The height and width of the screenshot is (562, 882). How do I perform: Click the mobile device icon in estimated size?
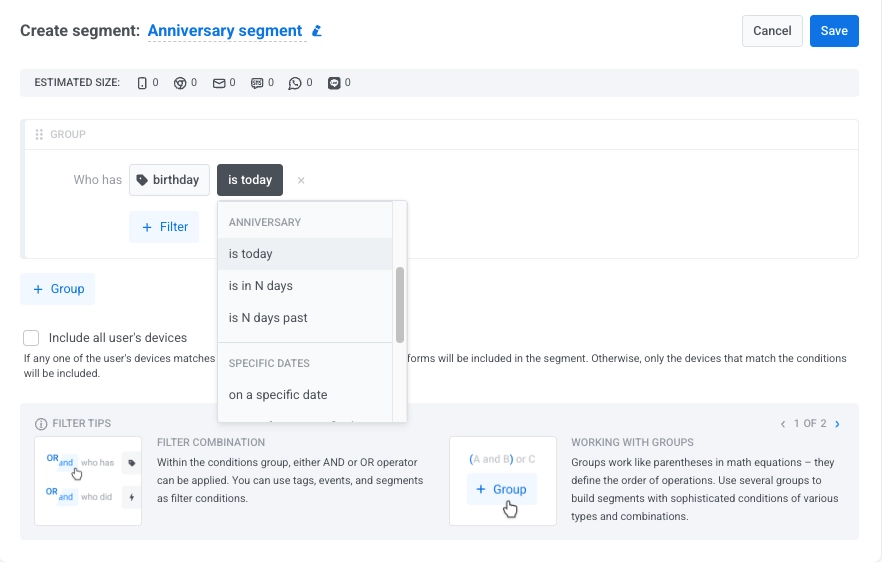pos(142,83)
